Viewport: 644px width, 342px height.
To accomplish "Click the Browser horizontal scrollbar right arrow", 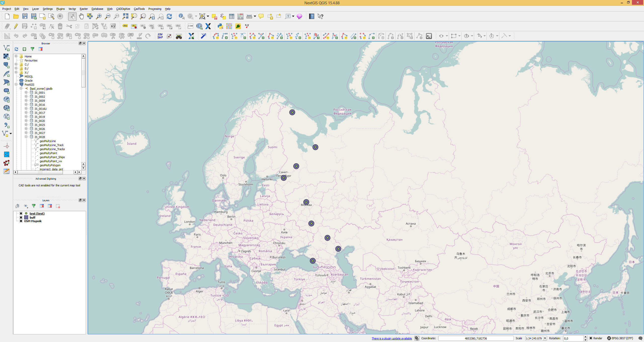I will click(x=79, y=172).
